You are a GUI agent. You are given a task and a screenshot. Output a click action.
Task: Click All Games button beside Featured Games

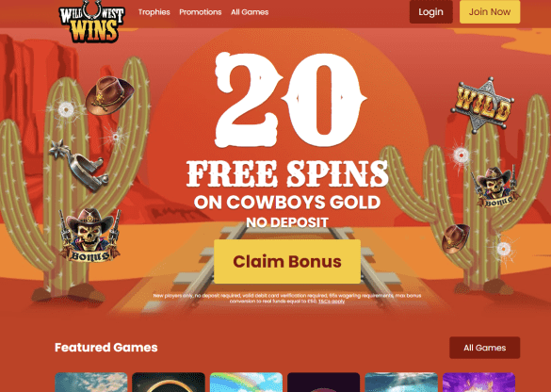(x=484, y=348)
